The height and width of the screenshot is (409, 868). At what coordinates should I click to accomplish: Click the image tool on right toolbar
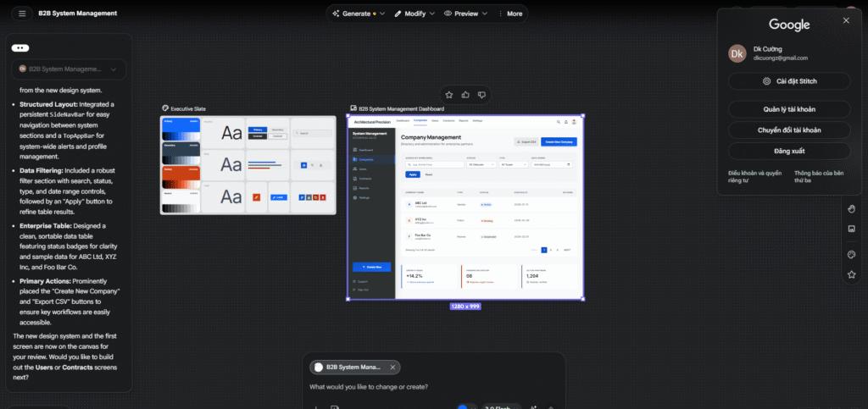[851, 229]
